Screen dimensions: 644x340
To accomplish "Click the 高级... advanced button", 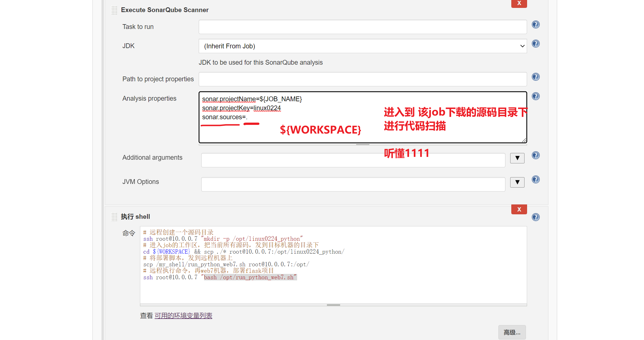I will pos(512,332).
